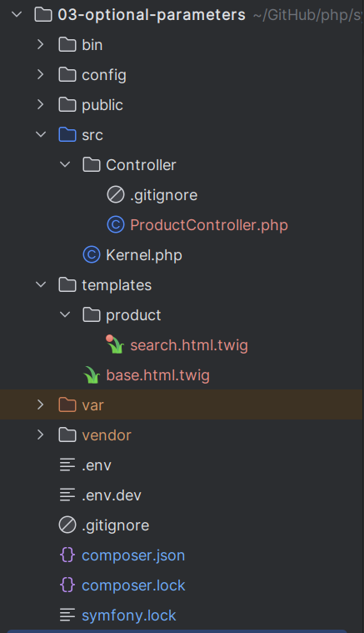Select the public folder label
Image resolution: width=364 pixels, height=633 pixels.
(x=102, y=105)
